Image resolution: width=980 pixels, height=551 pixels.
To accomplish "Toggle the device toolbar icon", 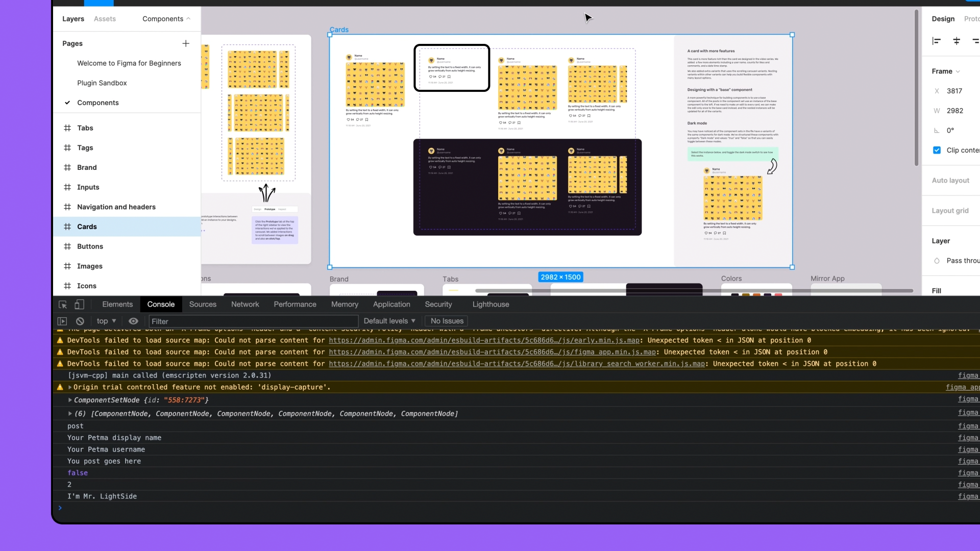I will 79,305.
